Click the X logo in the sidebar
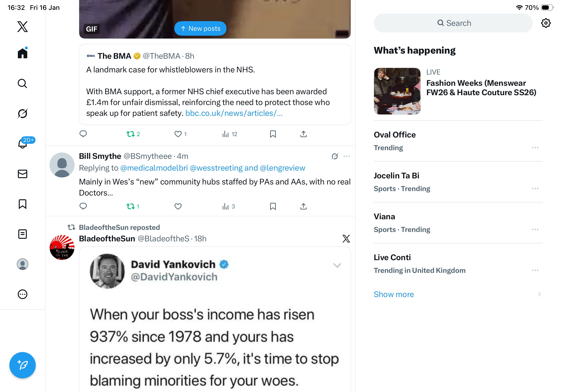The height and width of the screenshot is (392, 561). (23, 27)
